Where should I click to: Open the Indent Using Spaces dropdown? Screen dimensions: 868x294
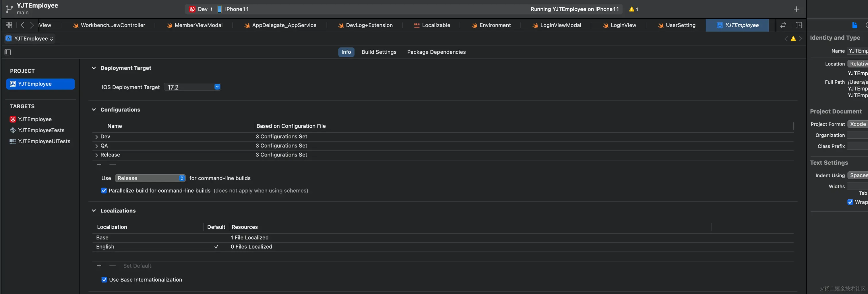858,176
